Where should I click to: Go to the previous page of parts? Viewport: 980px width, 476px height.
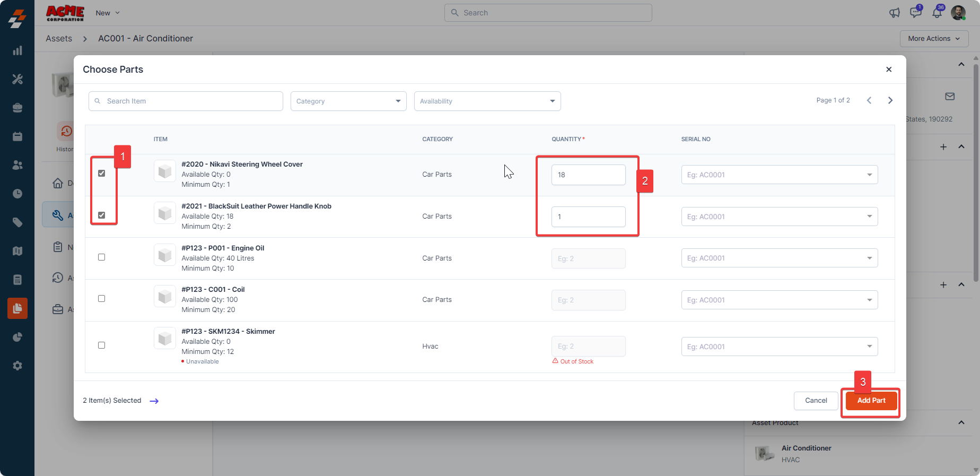pyautogui.click(x=869, y=100)
